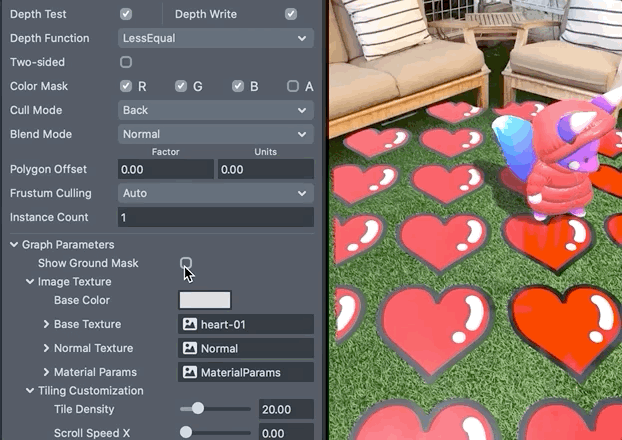The height and width of the screenshot is (440, 622).
Task: Click the Scroll Speed X slider handle
Action: tap(186, 432)
